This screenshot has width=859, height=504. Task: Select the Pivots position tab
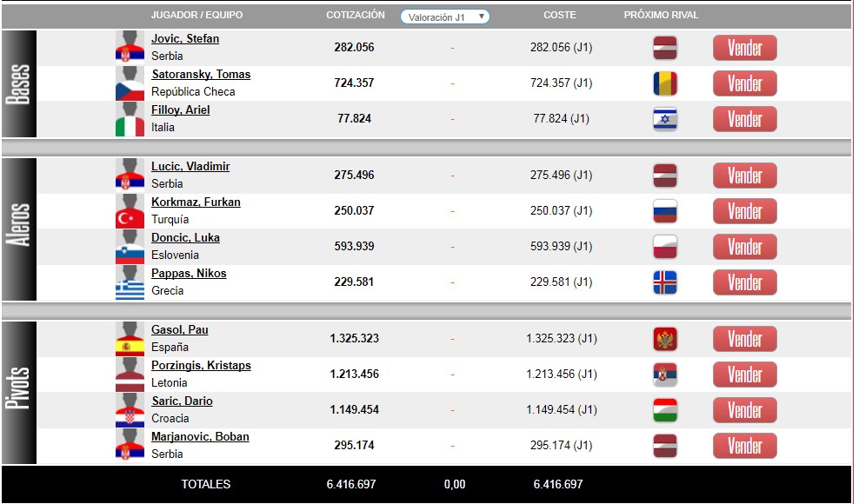(x=19, y=393)
